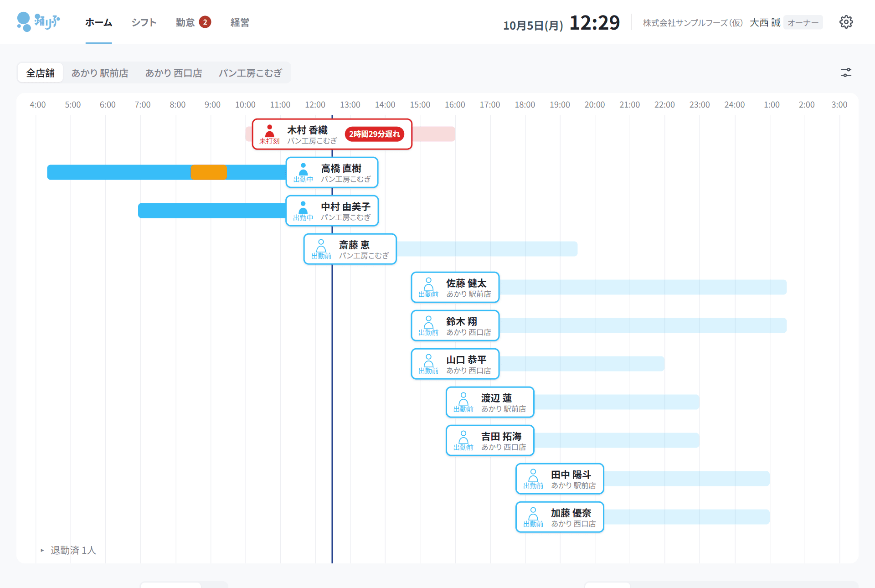Screen dimensions: 875x588
Task: Go to the ホーム tab
Action: (98, 22)
